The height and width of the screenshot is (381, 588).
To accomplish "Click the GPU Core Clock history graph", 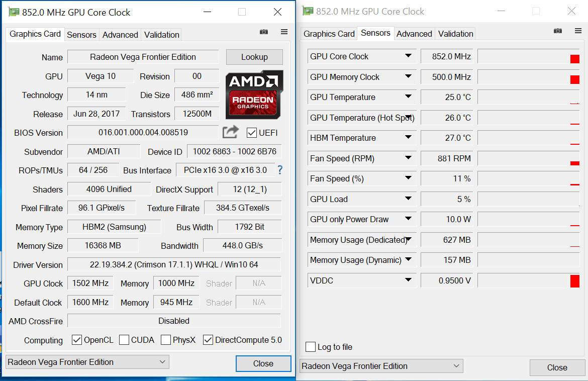I will point(528,56).
